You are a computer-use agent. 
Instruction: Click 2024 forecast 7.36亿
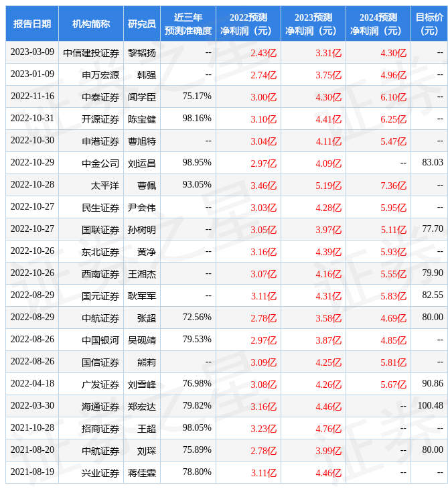[x=394, y=186]
